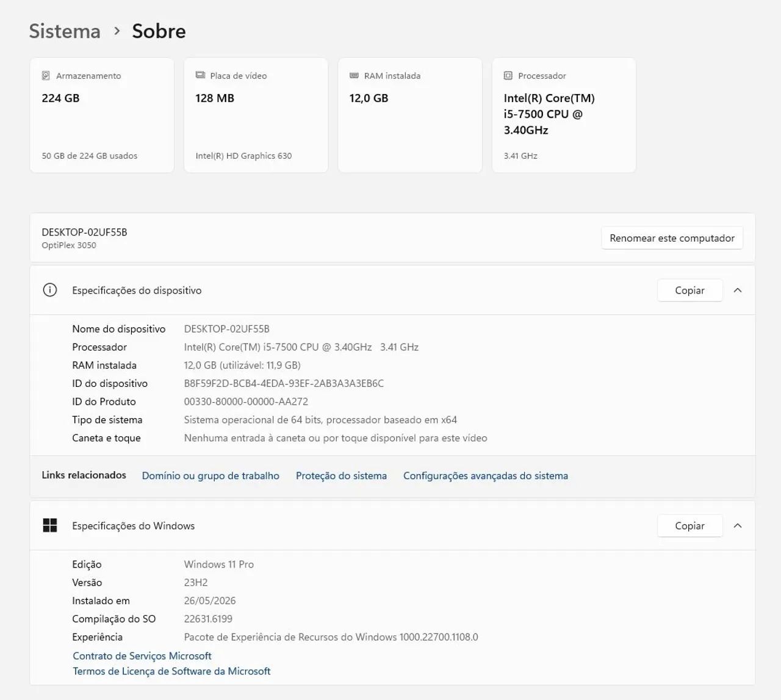Click the RAM chip icon beside RAM instalada

354,76
